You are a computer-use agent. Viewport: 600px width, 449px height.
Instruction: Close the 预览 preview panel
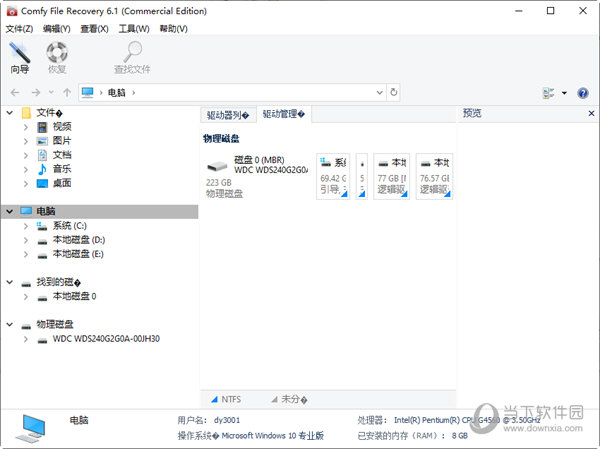coord(591,113)
